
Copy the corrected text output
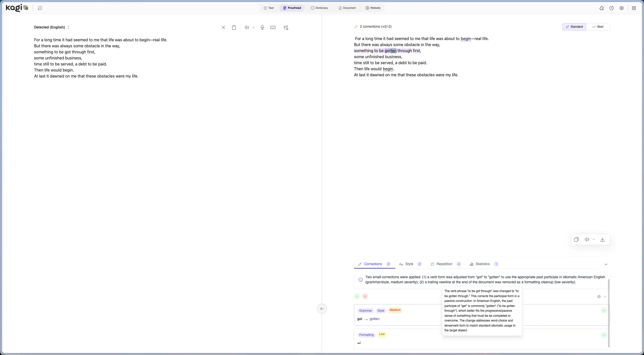pyautogui.click(x=576, y=239)
